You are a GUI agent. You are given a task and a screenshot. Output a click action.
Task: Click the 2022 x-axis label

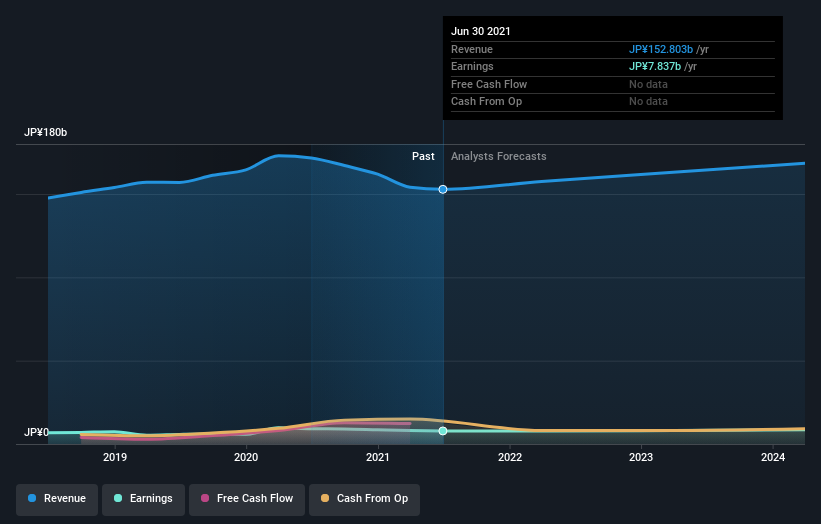tap(510, 458)
